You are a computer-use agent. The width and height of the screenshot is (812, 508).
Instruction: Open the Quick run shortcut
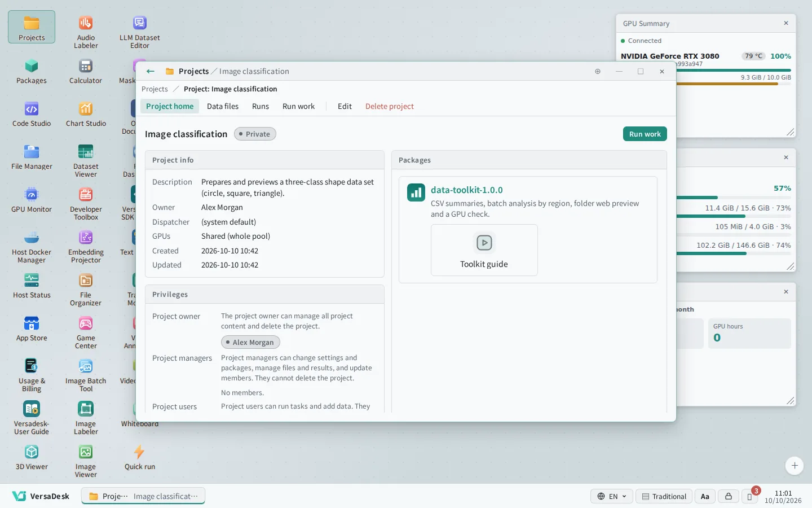pyautogui.click(x=140, y=458)
